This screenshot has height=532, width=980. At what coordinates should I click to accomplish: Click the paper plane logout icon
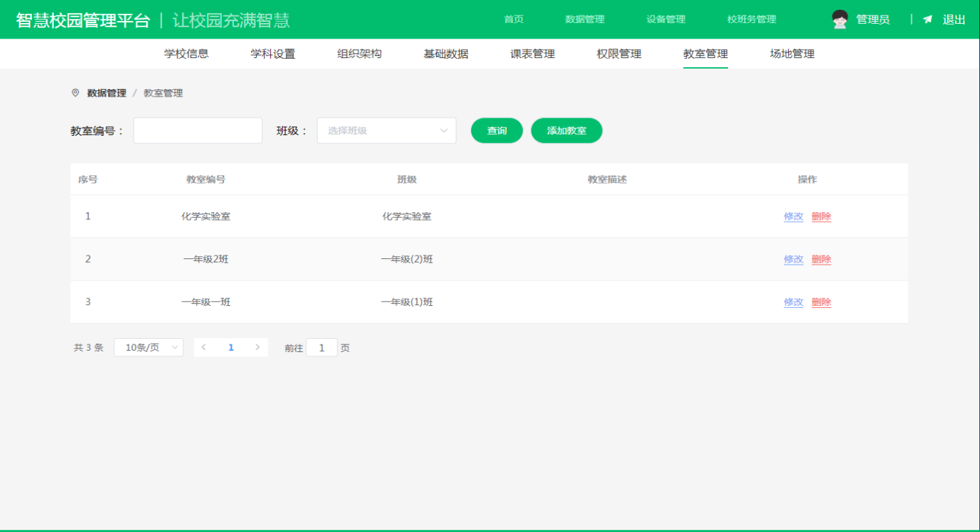[x=927, y=20]
